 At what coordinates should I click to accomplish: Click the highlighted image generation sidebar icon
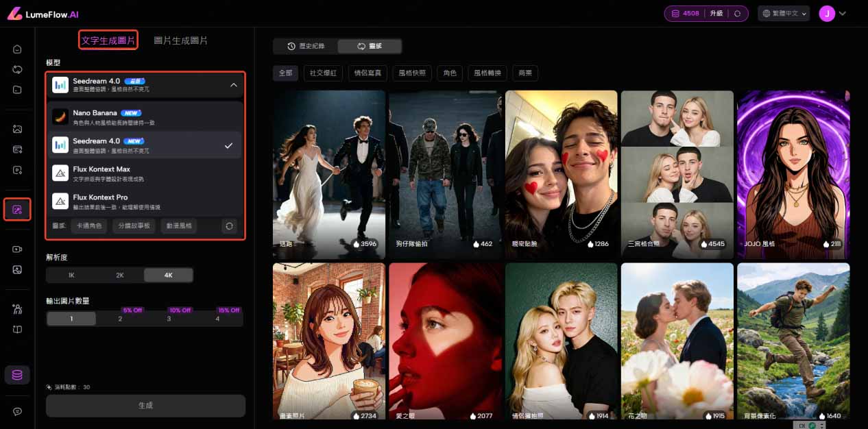17,209
